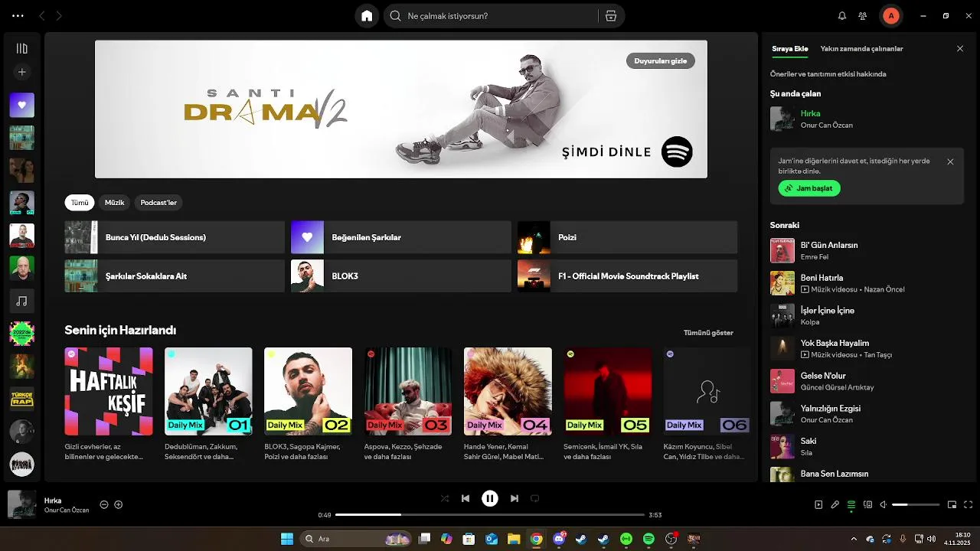The width and height of the screenshot is (980, 551).
Task: Open the Windows Start button
Action: point(287,539)
